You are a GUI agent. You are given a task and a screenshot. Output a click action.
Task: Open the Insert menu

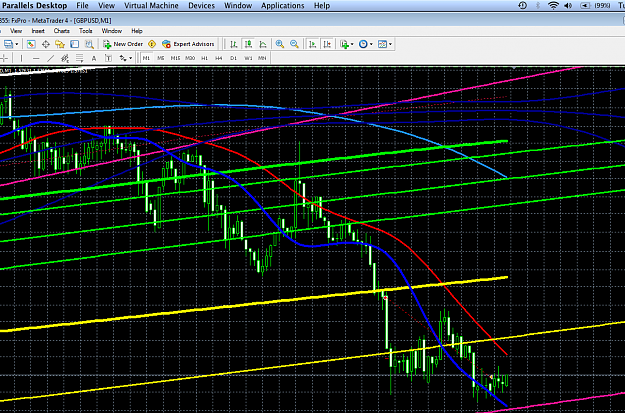pyautogui.click(x=38, y=31)
